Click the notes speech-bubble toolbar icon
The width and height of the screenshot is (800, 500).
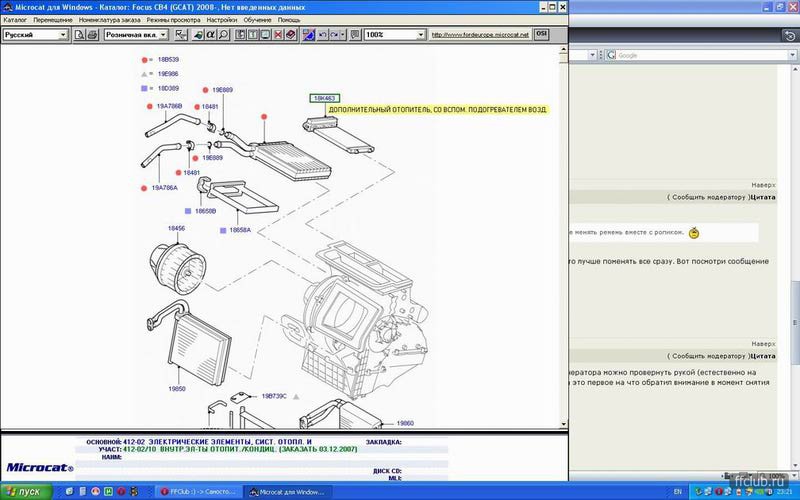click(x=356, y=35)
